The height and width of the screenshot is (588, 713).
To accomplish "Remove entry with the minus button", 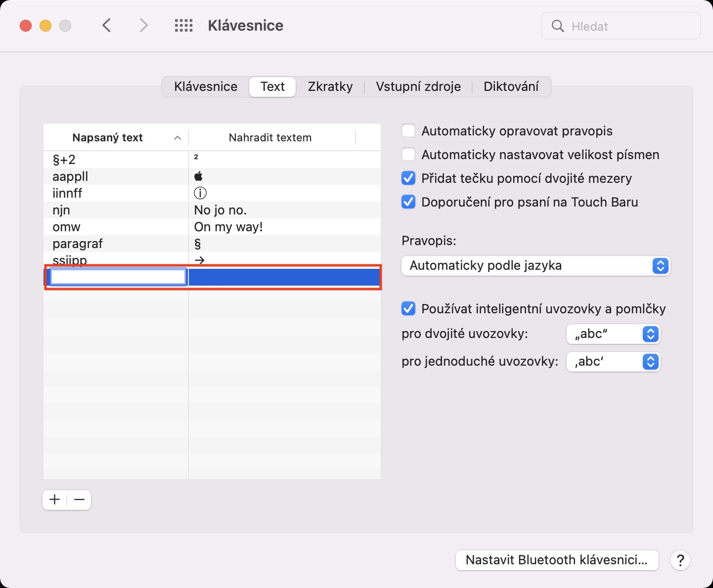I will pyautogui.click(x=79, y=500).
